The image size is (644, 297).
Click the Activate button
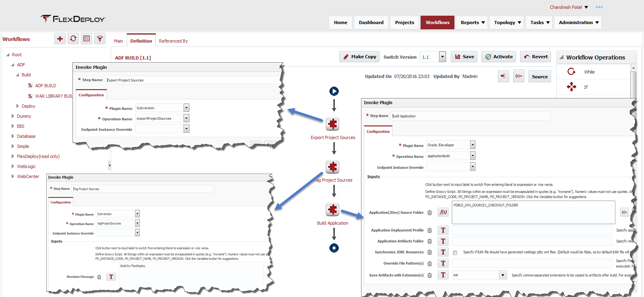point(499,57)
